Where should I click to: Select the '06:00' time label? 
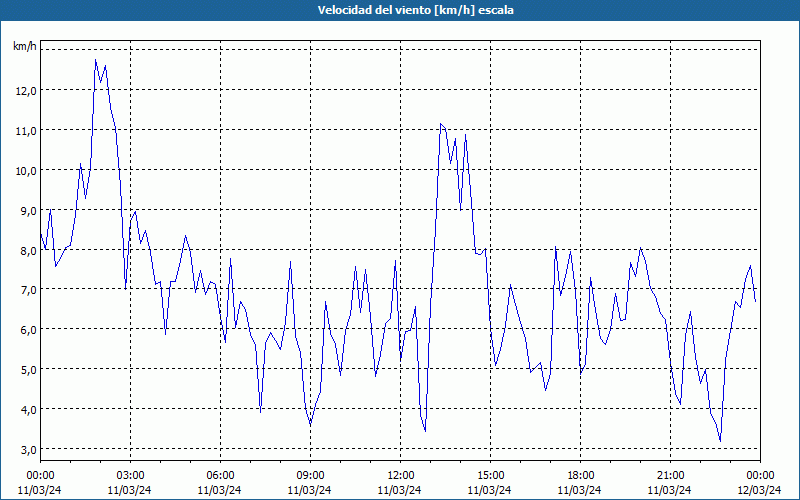point(220,476)
